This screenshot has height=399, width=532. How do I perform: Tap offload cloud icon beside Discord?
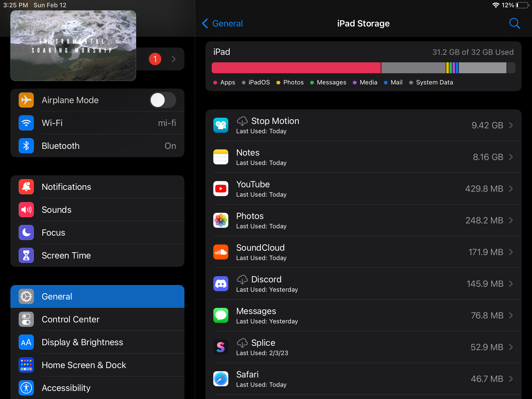tap(242, 280)
